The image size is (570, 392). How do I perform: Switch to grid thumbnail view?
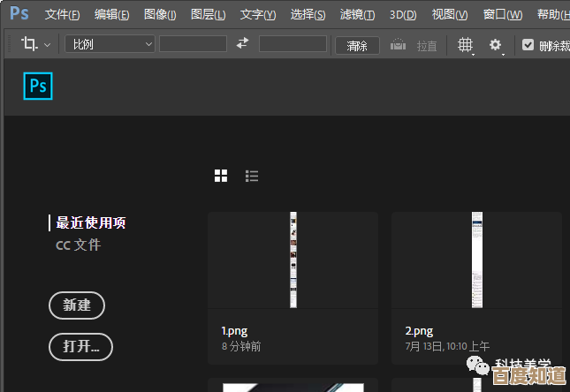pyautogui.click(x=221, y=176)
